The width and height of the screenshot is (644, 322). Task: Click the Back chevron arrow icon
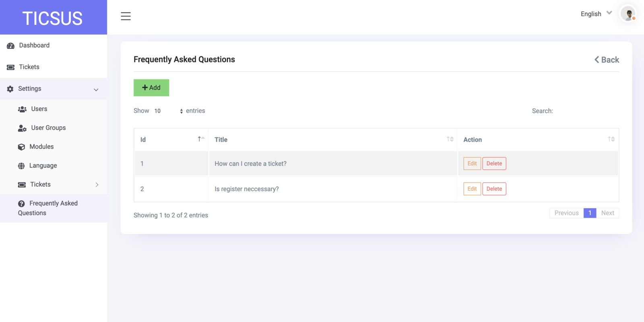597,60
